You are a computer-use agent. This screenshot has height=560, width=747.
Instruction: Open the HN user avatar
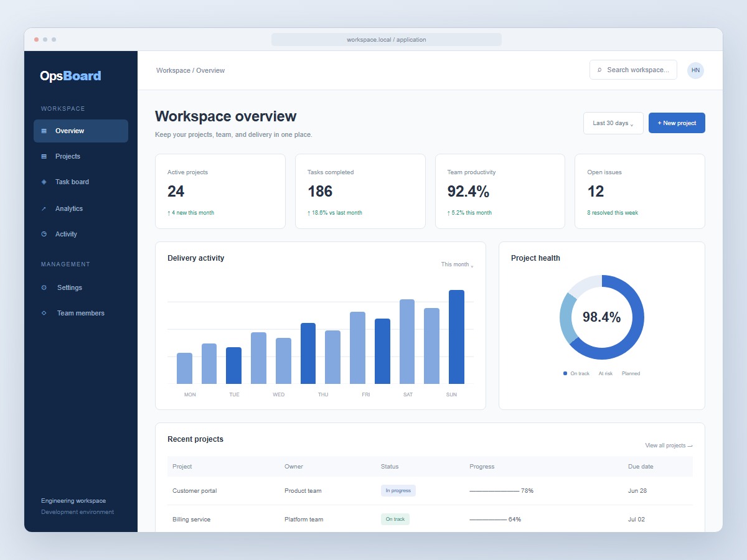click(x=695, y=70)
